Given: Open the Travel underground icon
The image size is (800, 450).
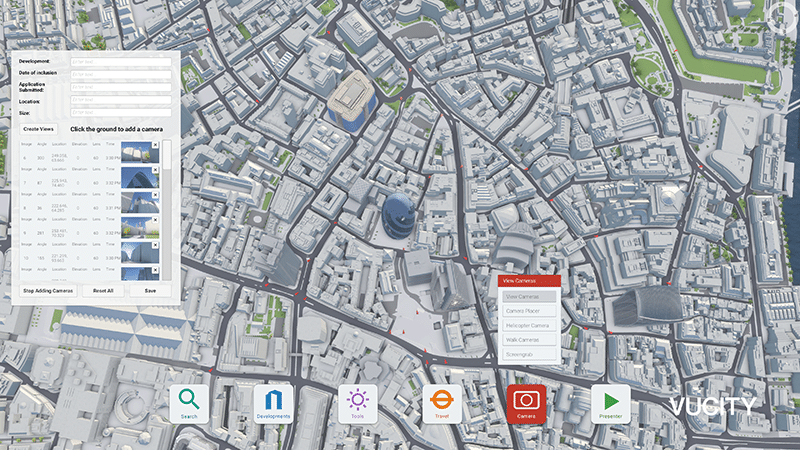Looking at the screenshot, I should pyautogui.click(x=441, y=402).
